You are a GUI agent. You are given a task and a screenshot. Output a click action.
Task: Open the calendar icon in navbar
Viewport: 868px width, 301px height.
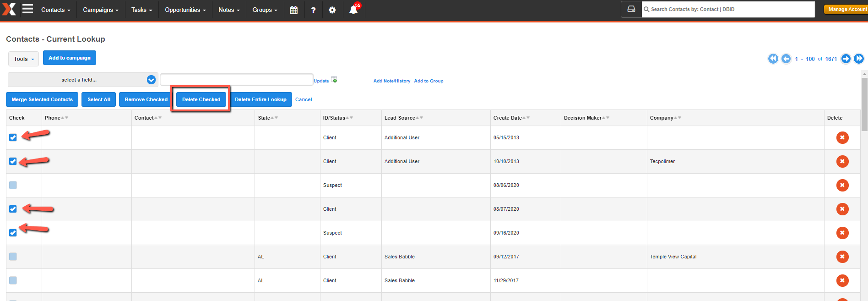point(294,10)
